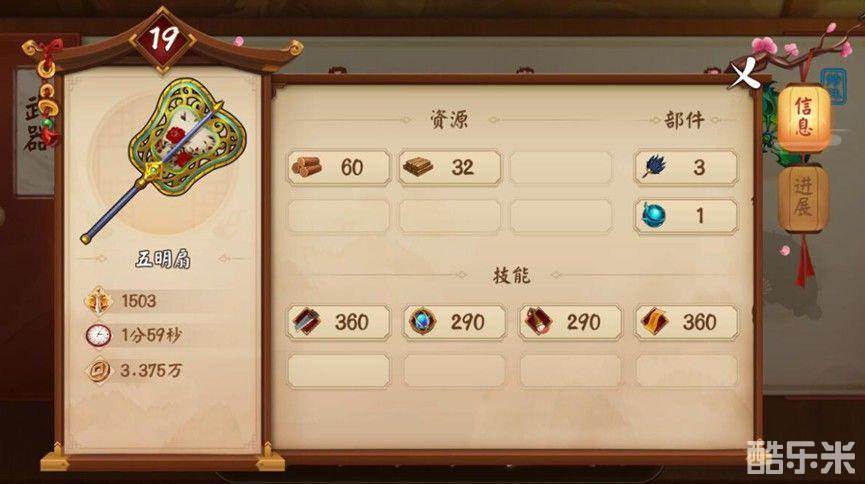Viewport: 865px width, 484px height.
Task: Close the weapon info panel
Action: (744, 75)
